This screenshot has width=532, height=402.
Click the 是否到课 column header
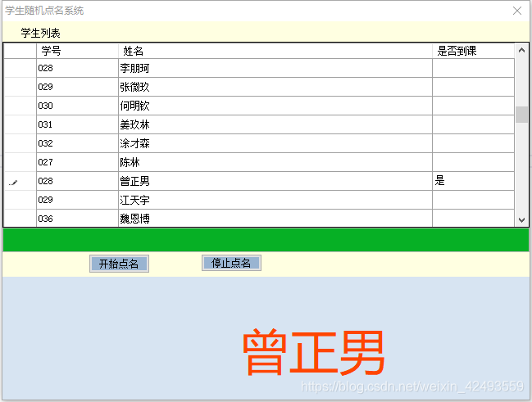click(x=473, y=51)
